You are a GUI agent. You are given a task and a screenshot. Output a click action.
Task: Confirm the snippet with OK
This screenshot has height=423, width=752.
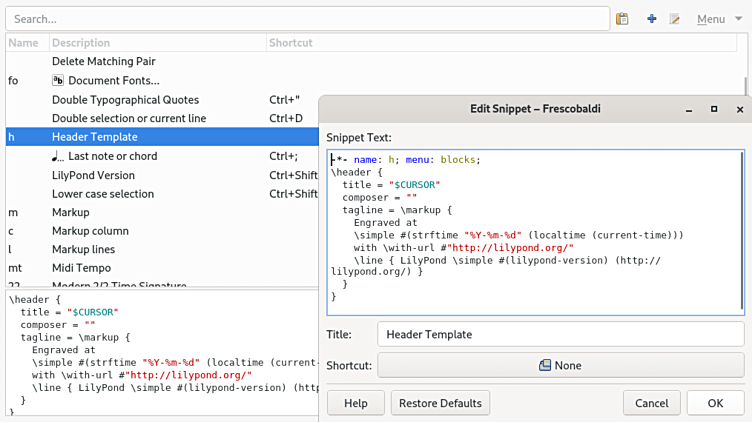(x=715, y=403)
